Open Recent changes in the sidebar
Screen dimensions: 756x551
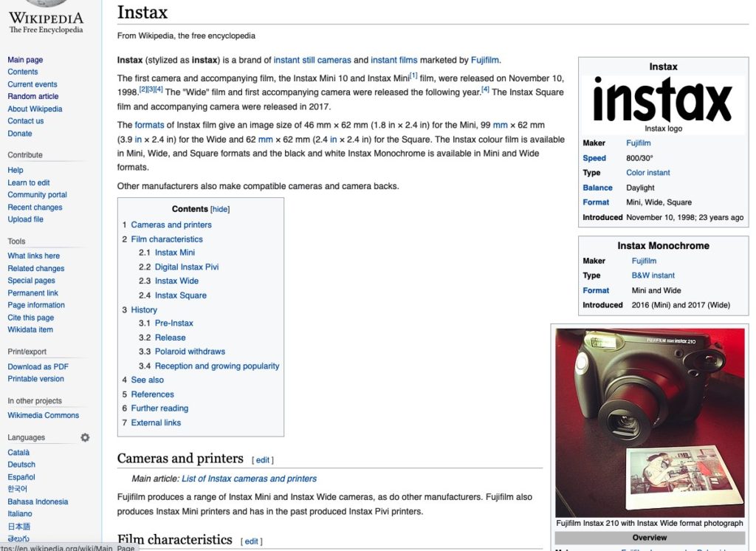35,208
